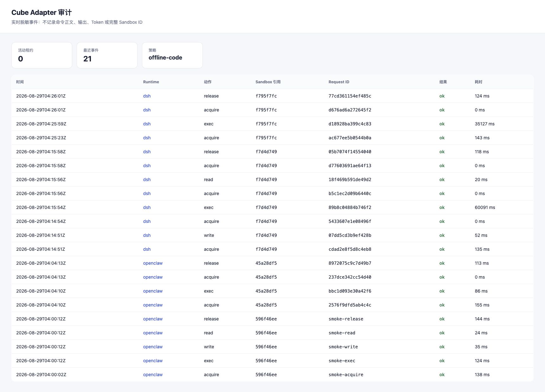The height and width of the screenshot is (392, 545).
Task: Click Request ID 8972075c9c7d49b7
Action: coord(350,263)
